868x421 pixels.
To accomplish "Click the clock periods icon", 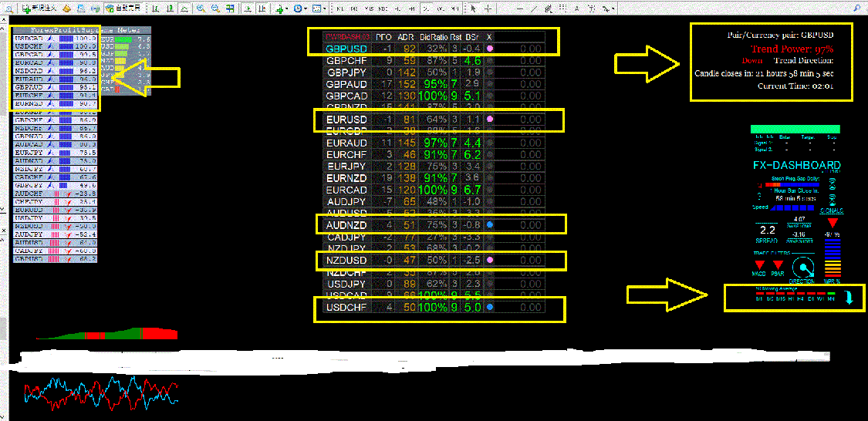I will 298,8.
